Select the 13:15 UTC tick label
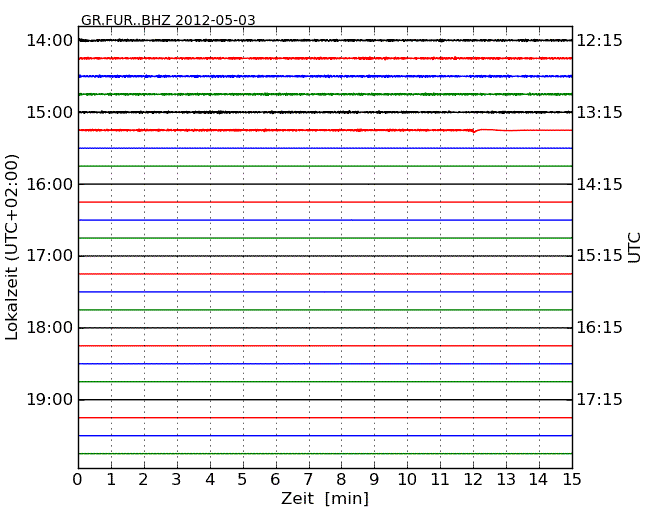The width and height of the screenshot is (650, 520). click(600, 112)
